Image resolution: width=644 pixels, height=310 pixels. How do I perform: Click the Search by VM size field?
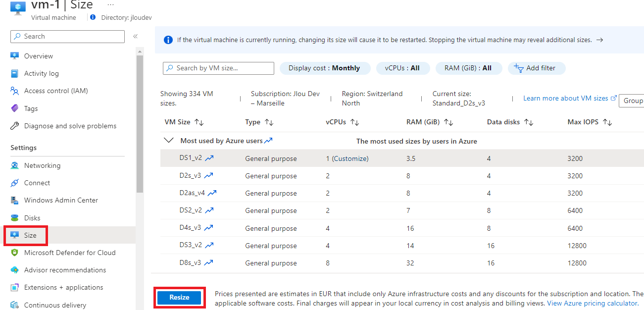pos(218,68)
